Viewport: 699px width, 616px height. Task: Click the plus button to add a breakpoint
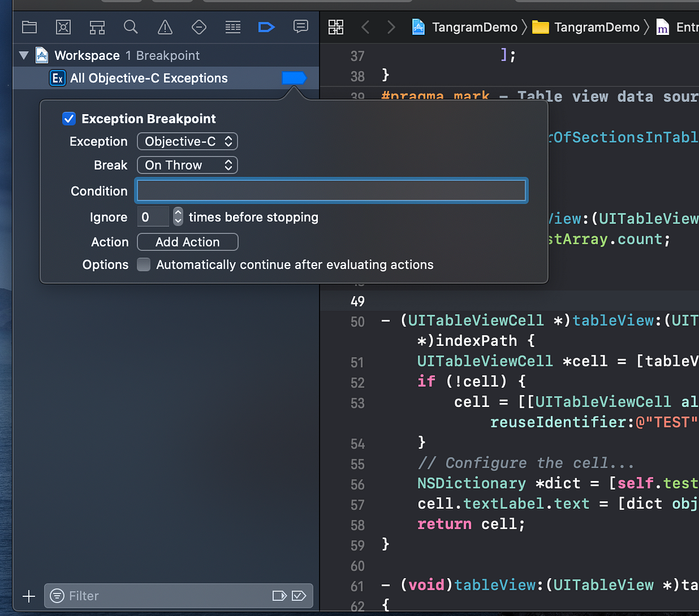28,596
